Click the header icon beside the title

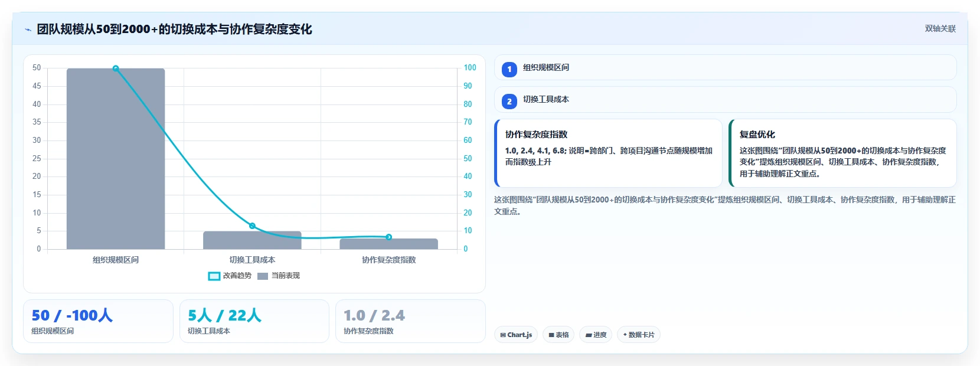[x=28, y=30]
